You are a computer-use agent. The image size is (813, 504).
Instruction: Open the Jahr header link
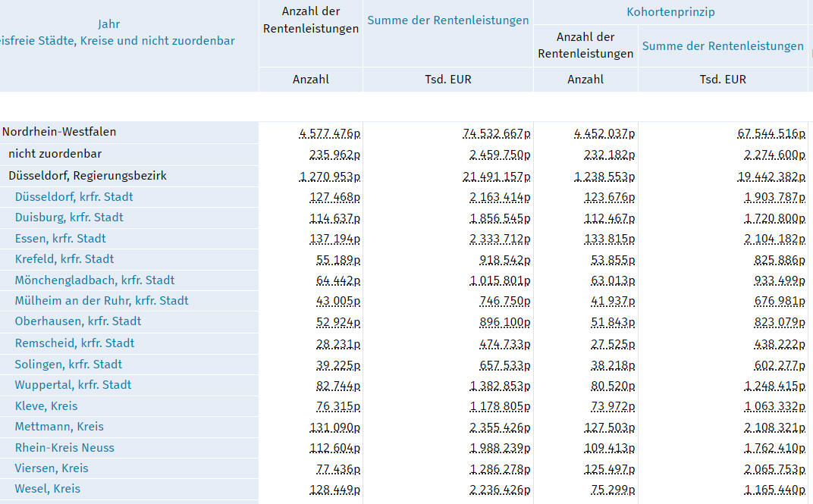(109, 23)
